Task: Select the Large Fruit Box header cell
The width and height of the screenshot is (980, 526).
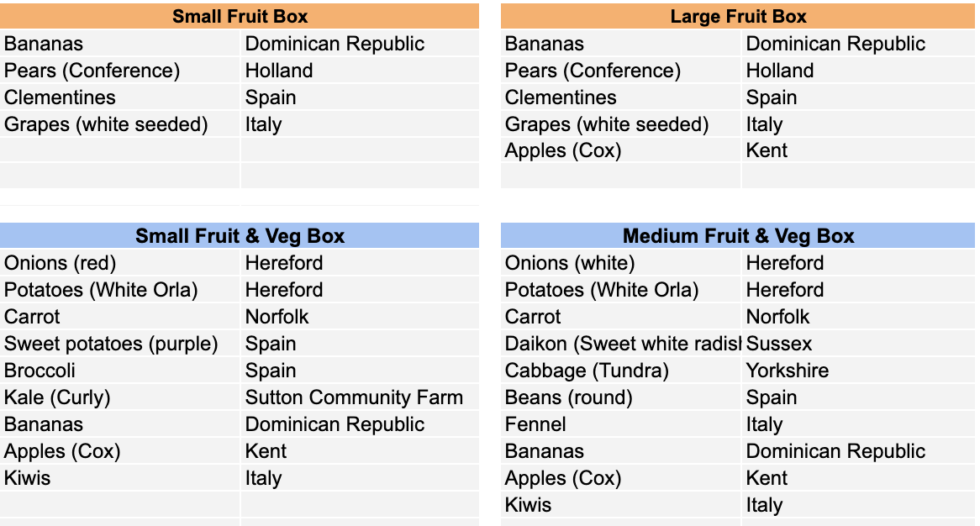Action: 737,16
